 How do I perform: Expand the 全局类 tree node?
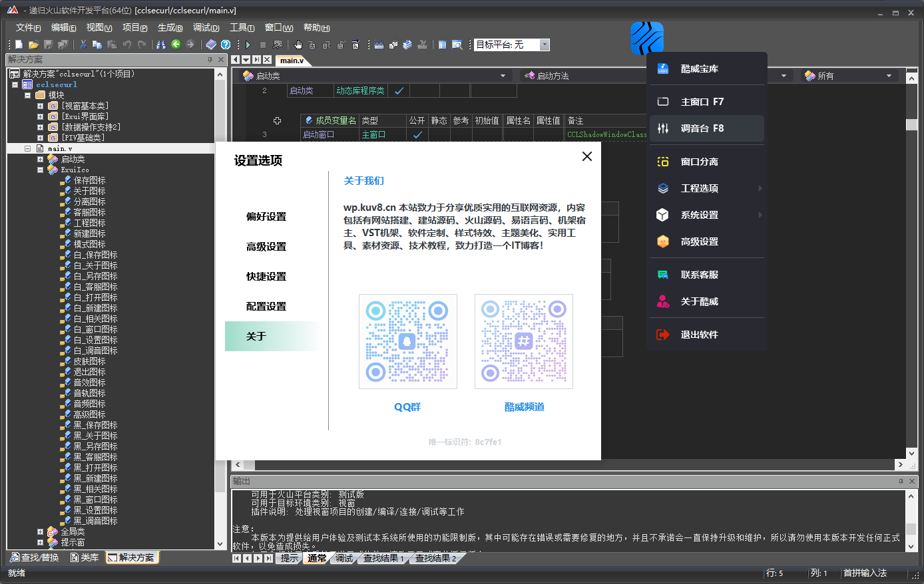40,531
